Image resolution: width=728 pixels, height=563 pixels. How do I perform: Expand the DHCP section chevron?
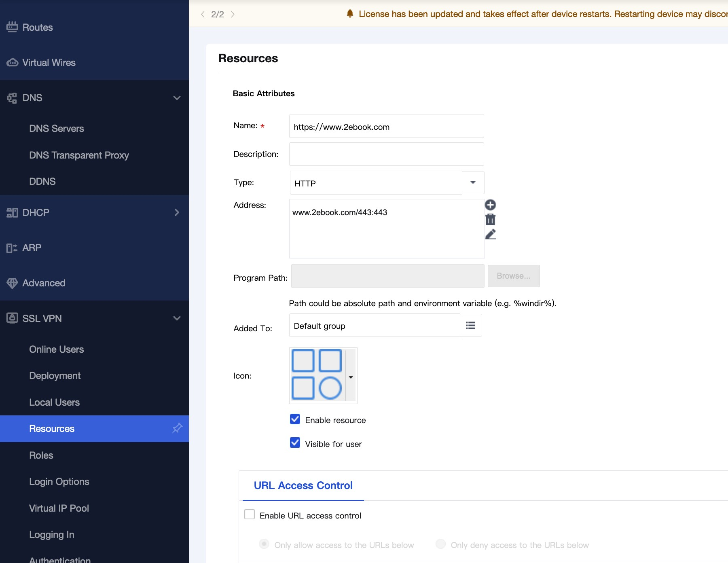tap(177, 213)
